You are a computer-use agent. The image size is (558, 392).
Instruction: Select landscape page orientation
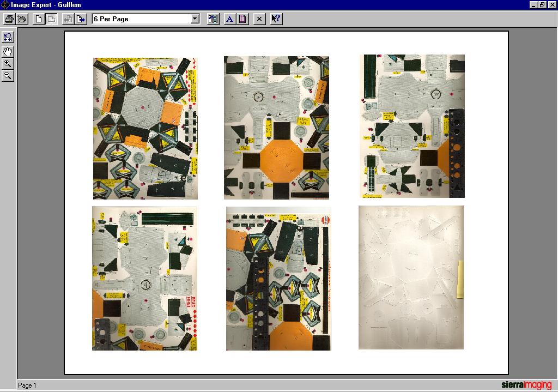[x=51, y=19]
